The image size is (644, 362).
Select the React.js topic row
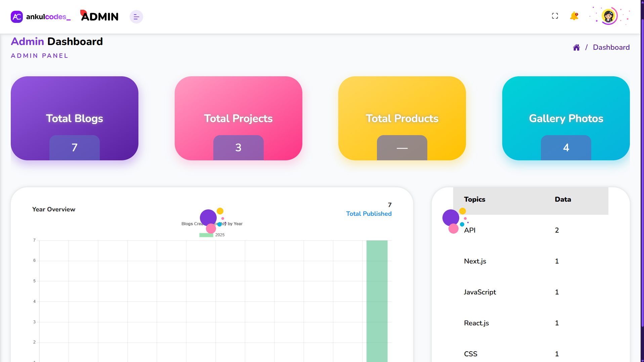pos(531,323)
